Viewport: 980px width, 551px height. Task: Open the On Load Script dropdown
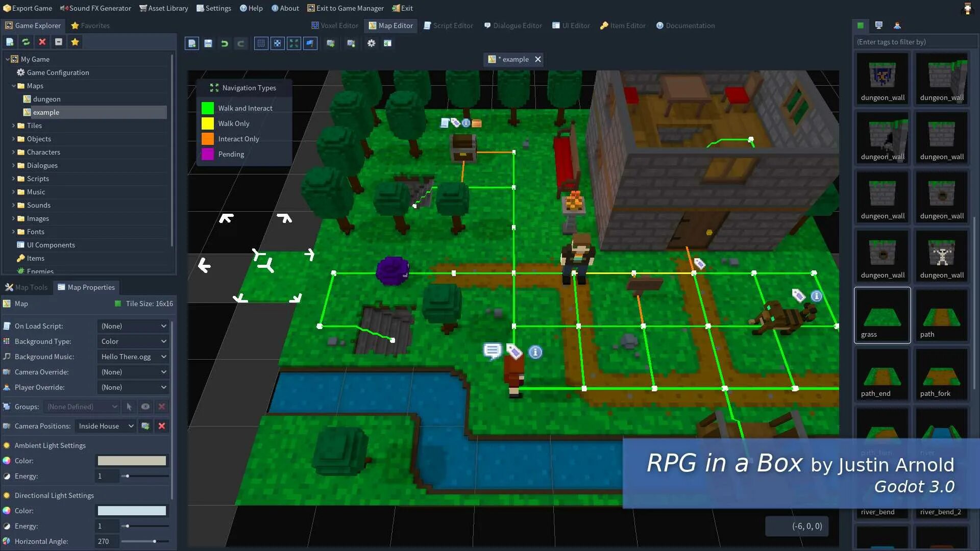pos(132,325)
